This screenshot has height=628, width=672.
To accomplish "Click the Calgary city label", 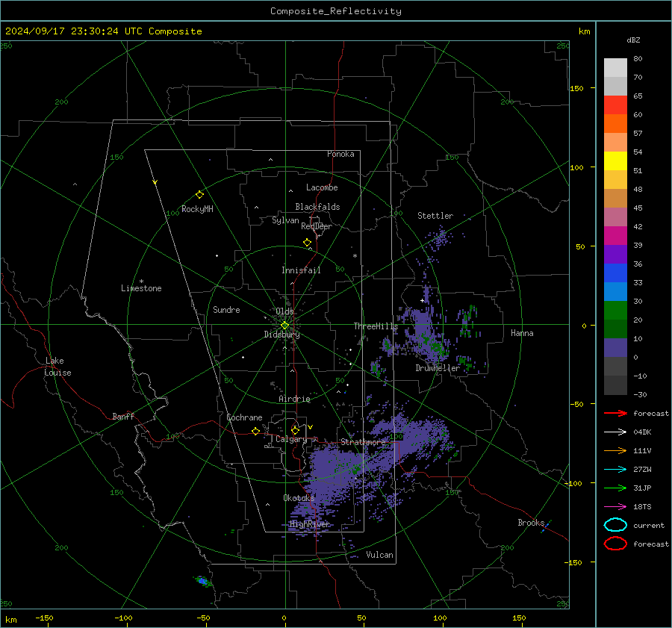I will coord(291,439).
